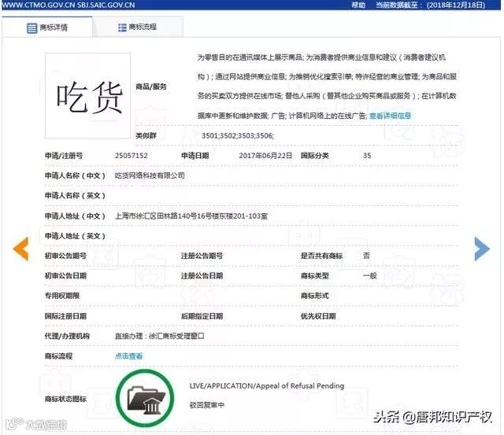Click the 国际注册日期 label

click(x=65, y=316)
